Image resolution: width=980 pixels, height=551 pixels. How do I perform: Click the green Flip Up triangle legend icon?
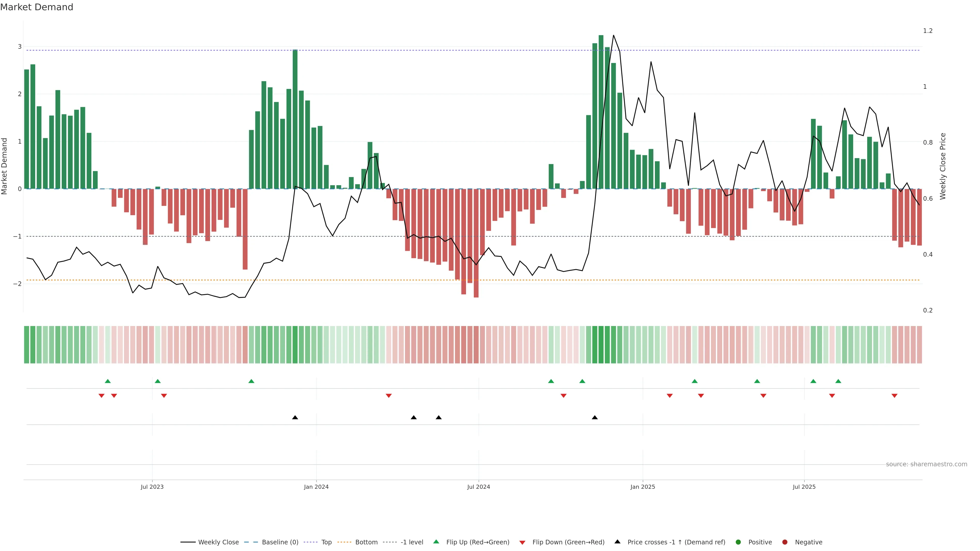point(436,542)
